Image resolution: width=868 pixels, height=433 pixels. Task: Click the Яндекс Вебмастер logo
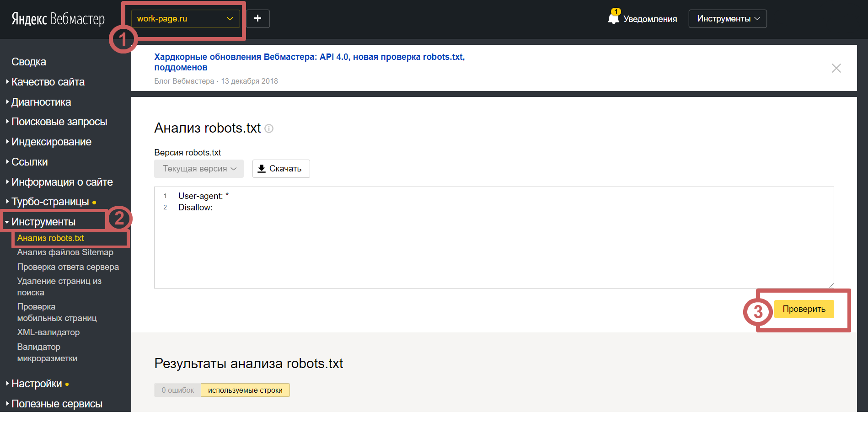pos(58,19)
